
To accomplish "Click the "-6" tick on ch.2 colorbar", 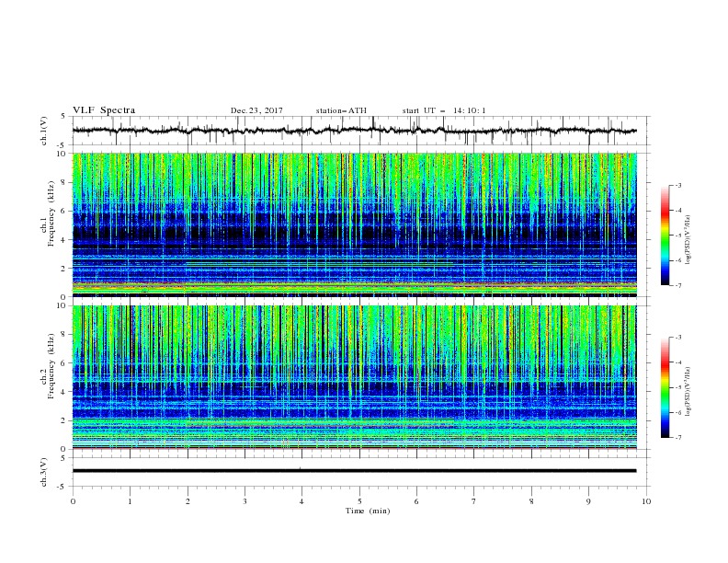I will 677,412.
